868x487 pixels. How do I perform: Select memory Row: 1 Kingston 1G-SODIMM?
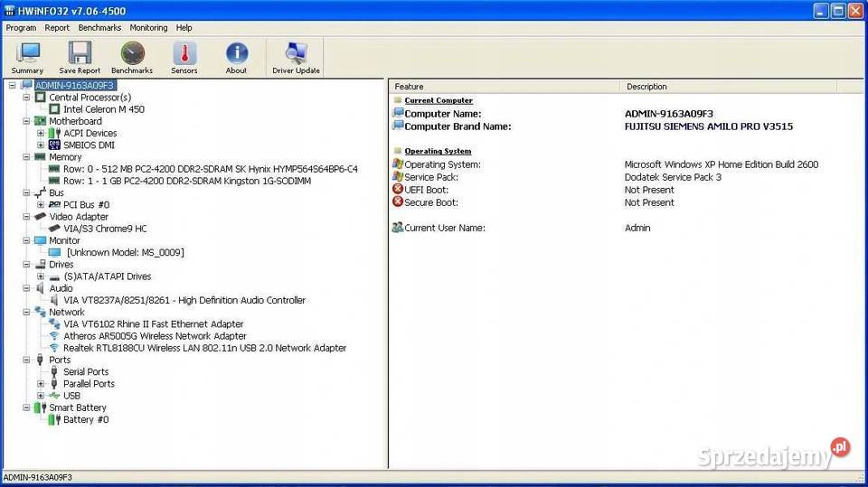tap(187, 181)
